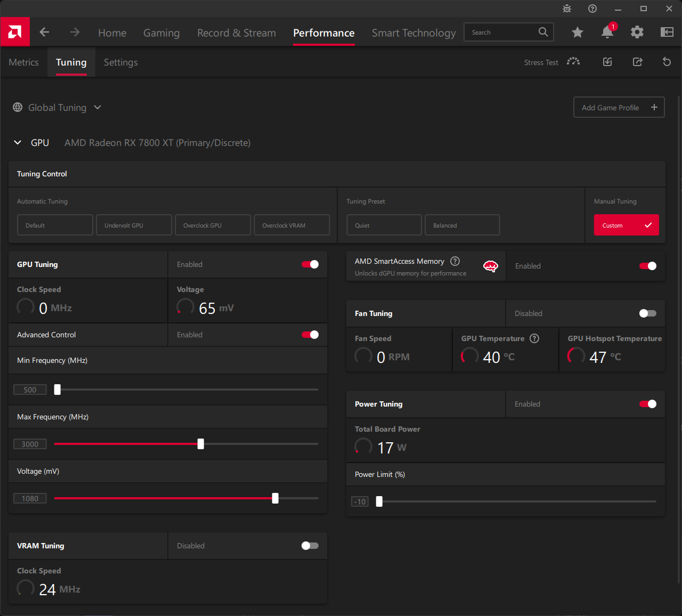Toggle GPU Tuning switch

[x=310, y=264]
